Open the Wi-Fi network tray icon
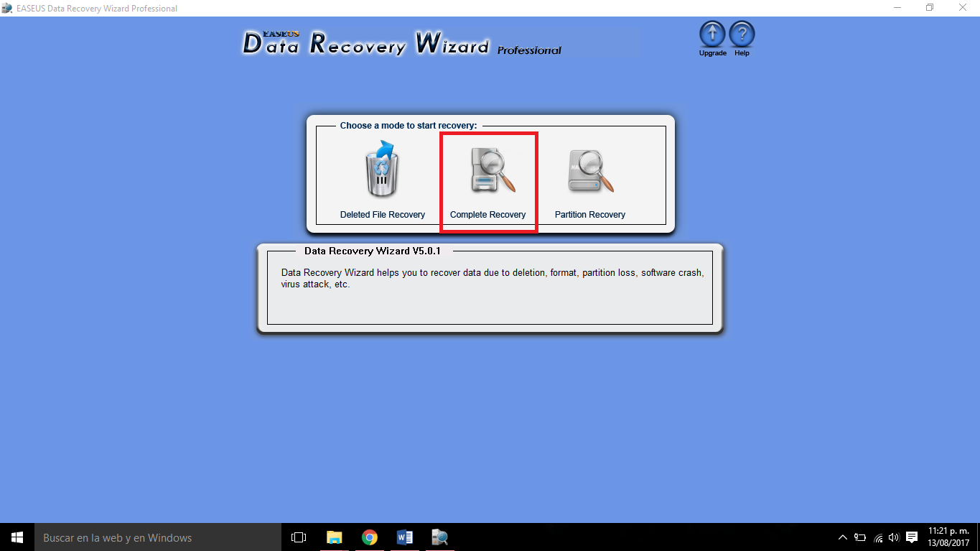 click(x=878, y=537)
